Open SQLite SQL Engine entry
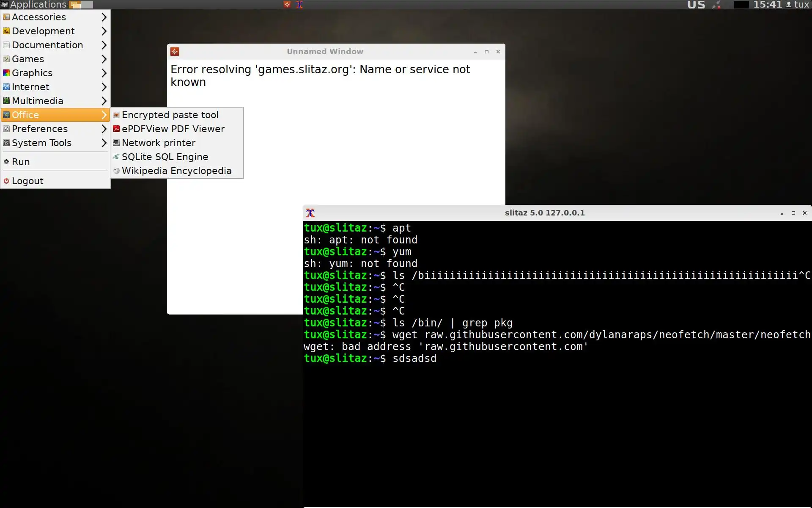This screenshot has width=812, height=508. (x=165, y=157)
